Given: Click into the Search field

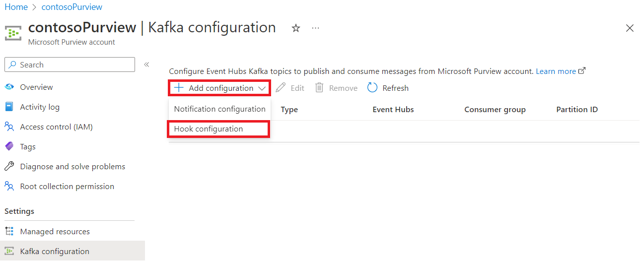Looking at the screenshot, I should click(x=74, y=65).
